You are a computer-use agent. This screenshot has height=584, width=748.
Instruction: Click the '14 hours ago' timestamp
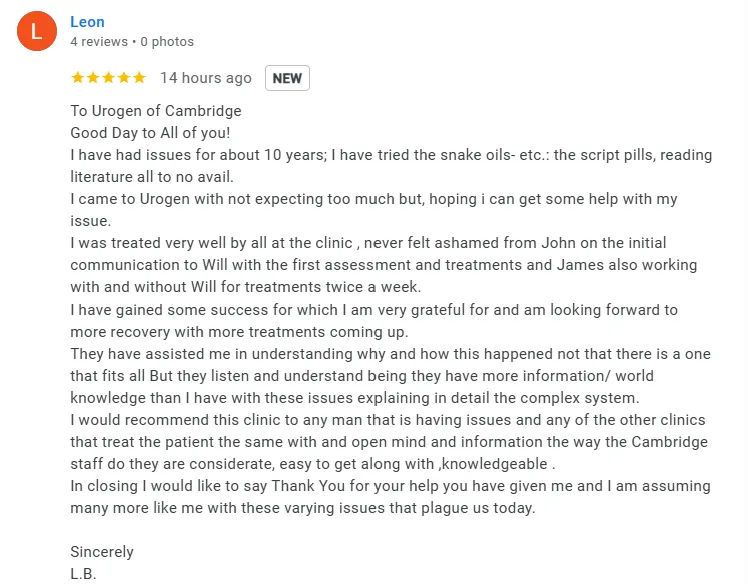click(x=206, y=78)
